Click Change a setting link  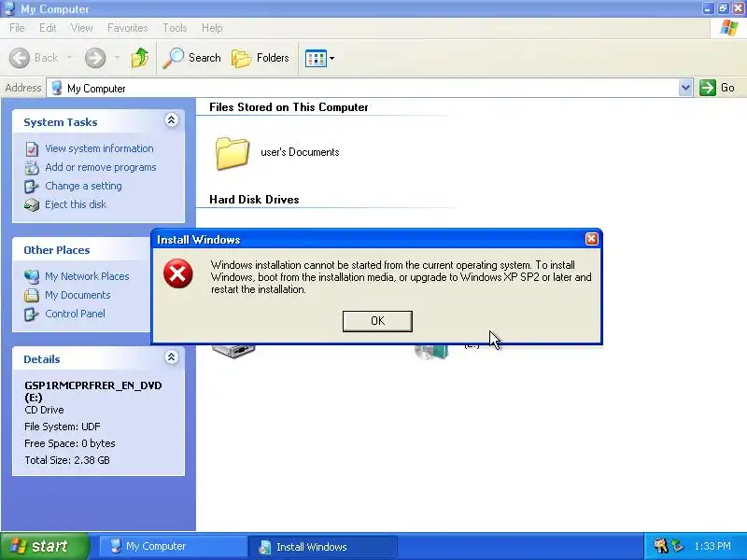(83, 186)
